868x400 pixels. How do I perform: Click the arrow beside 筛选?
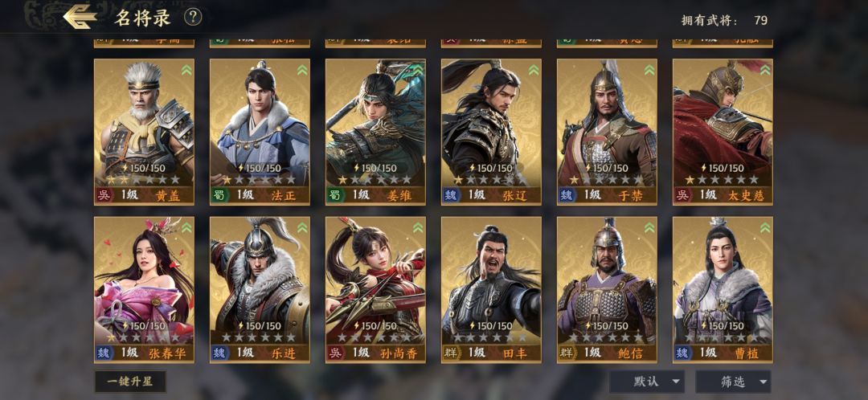(763, 382)
